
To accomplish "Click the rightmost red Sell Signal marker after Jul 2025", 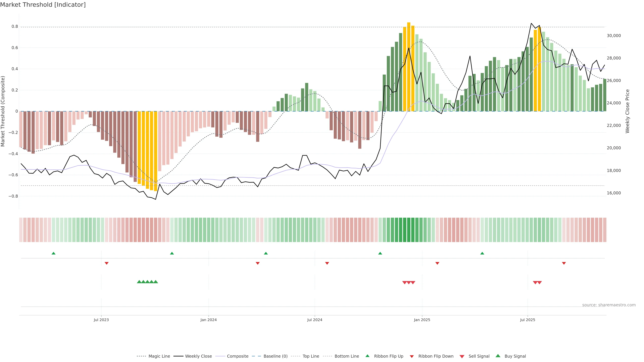I will point(540,283).
